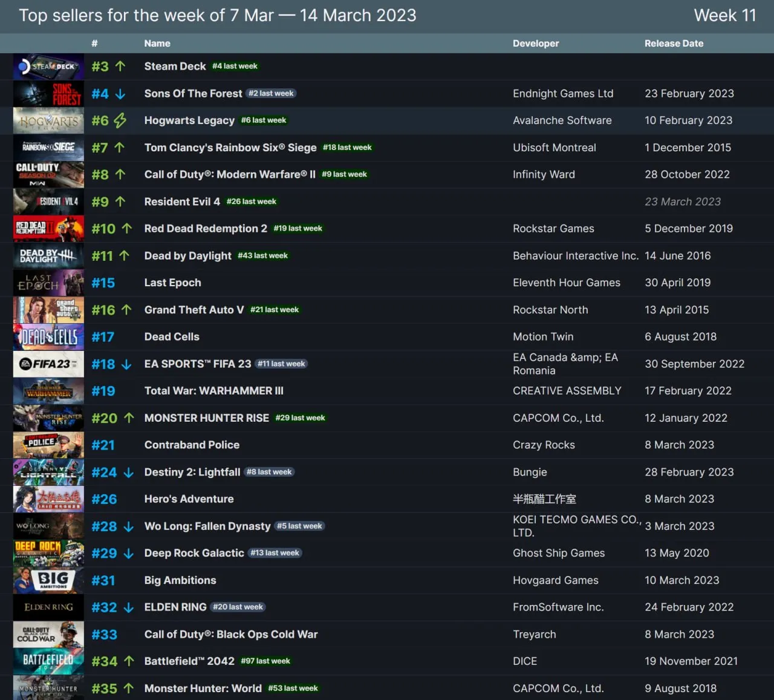Open the Deep Rock Galactic link
The height and width of the screenshot is (700, 774).
194,553
